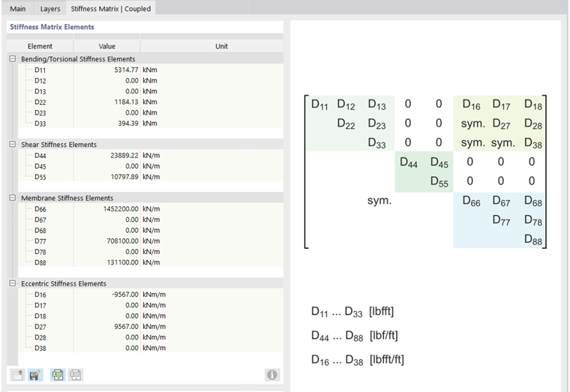
Task: Click the green Excel export icon
Action: 58,375
